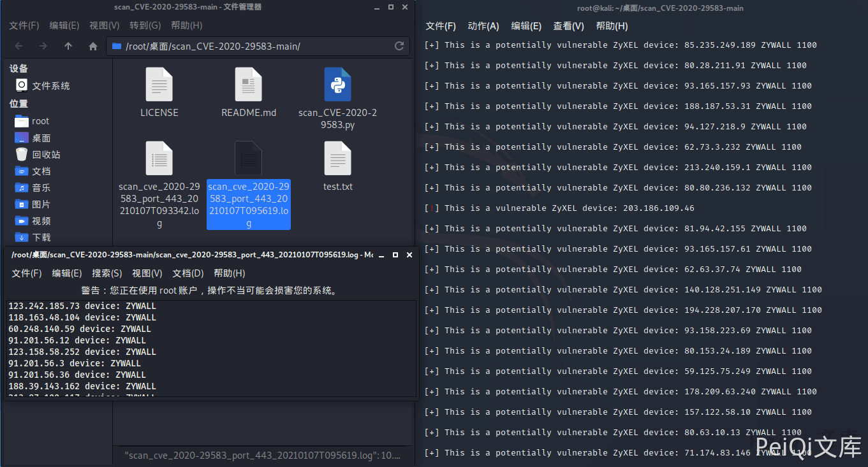This screenshot has height=467, width=868.
Task: Go up to parent folder
Action: point(68,47)
